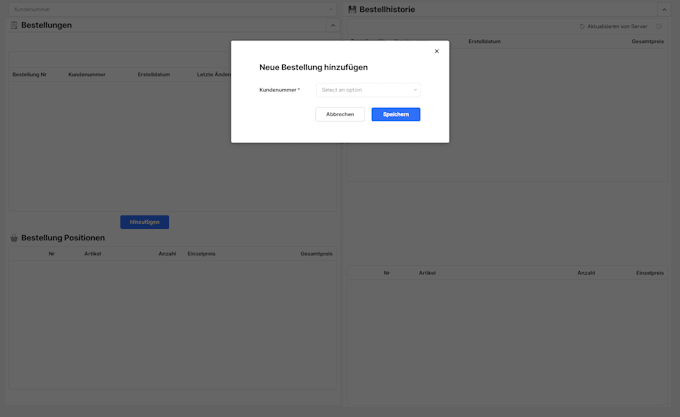Click the Hinzufügen button under Bestellungen

pyautogui.click(x=144, y=222)
